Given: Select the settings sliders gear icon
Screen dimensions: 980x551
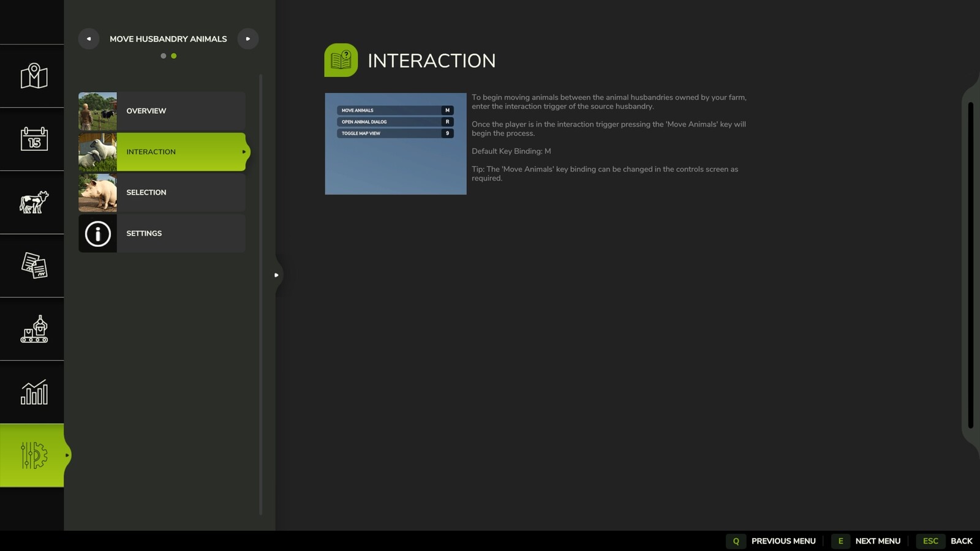Looking at the screenshot, I should tap(34, 455).
